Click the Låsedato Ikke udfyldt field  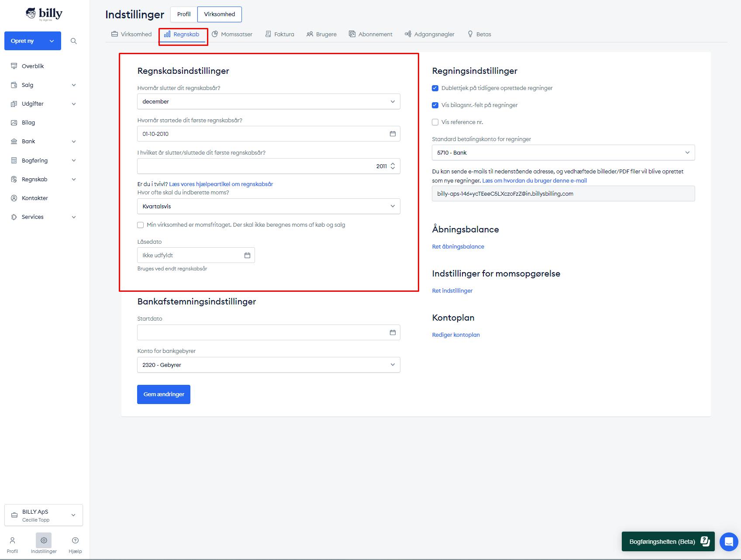(x=196, y=255)
